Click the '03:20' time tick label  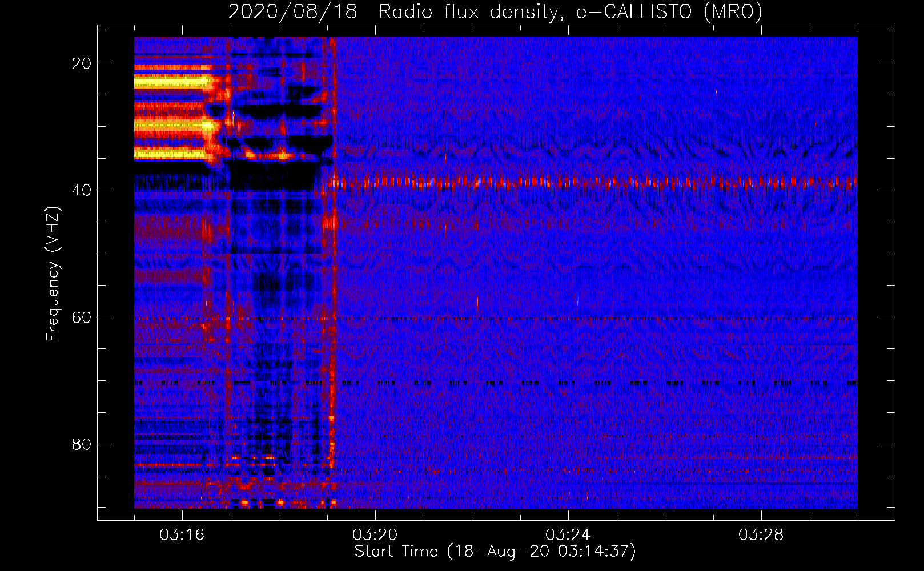[375, 535]
